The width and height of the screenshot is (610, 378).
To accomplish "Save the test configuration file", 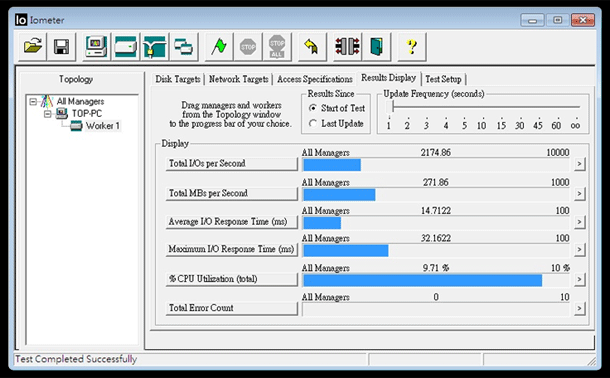I will click(61, 47).
